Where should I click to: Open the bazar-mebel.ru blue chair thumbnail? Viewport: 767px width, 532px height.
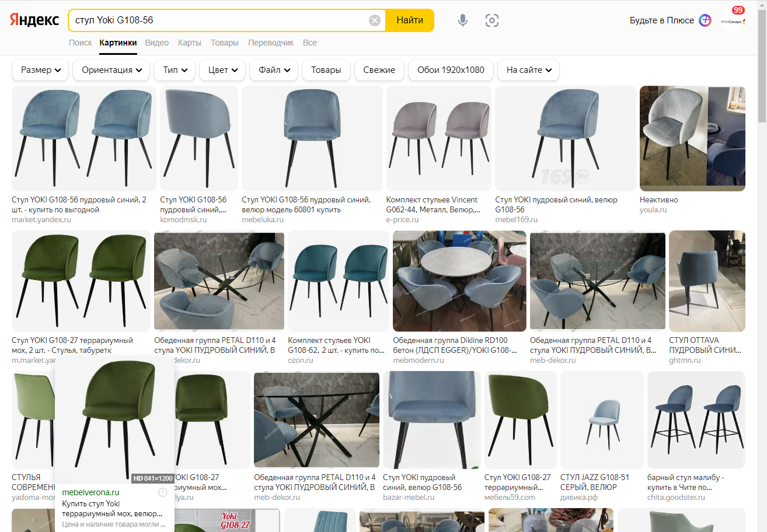(432, 420)
